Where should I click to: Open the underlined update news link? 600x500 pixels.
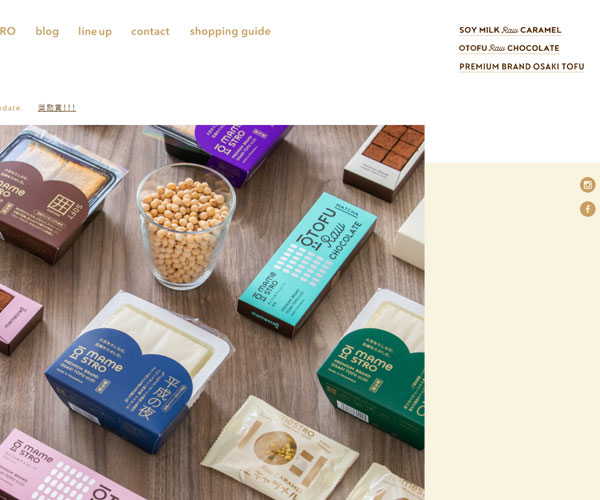tap(57, 108)
